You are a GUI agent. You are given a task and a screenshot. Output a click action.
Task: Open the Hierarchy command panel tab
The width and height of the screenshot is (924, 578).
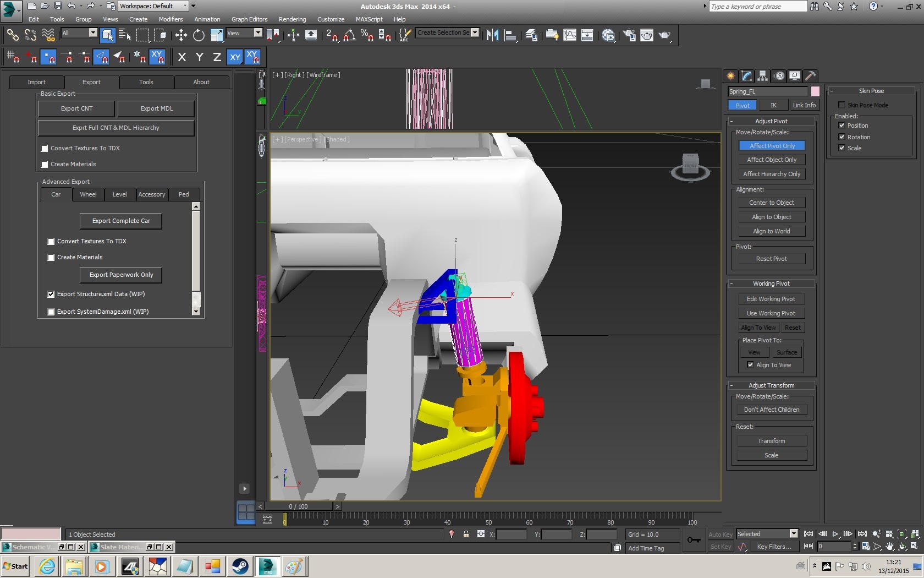[762, 76]
